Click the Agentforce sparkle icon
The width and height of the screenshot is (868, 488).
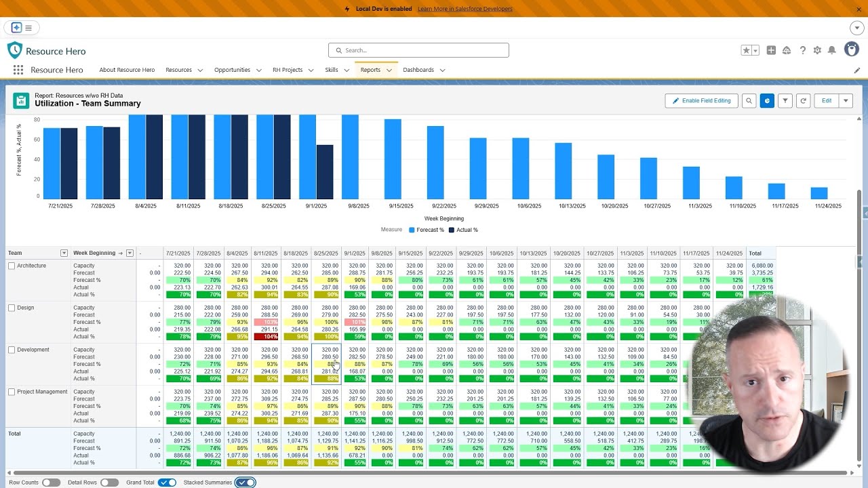click(16, 28)
